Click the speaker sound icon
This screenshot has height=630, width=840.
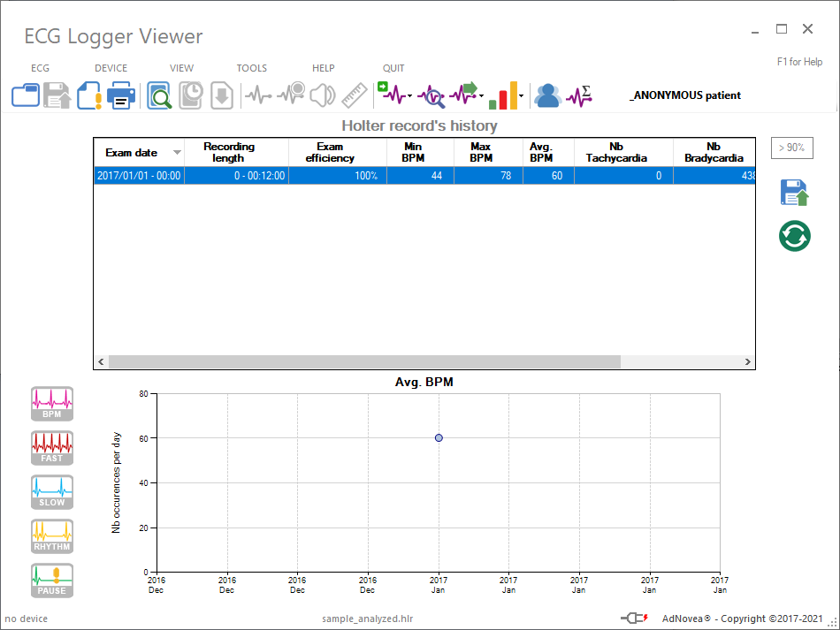pyautogui.click(x=323, y=95)
